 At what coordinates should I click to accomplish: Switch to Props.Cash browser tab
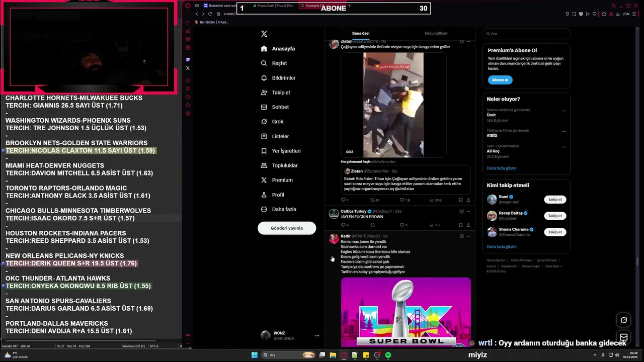[273, 6]
